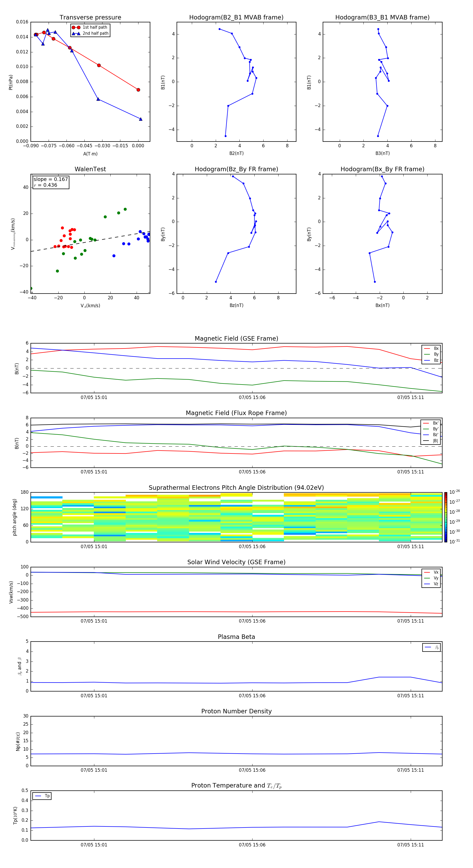Select the By entry in GSE magnetic legend

(431, 354)
